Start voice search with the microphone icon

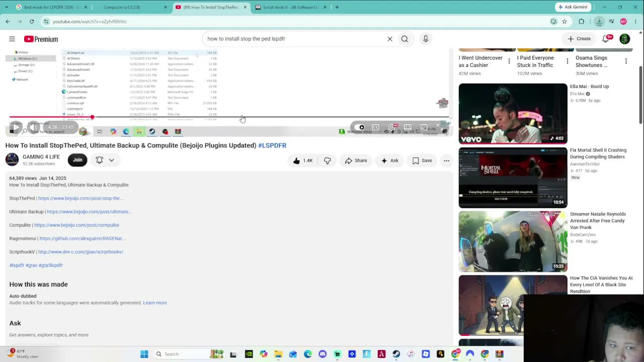426,39
